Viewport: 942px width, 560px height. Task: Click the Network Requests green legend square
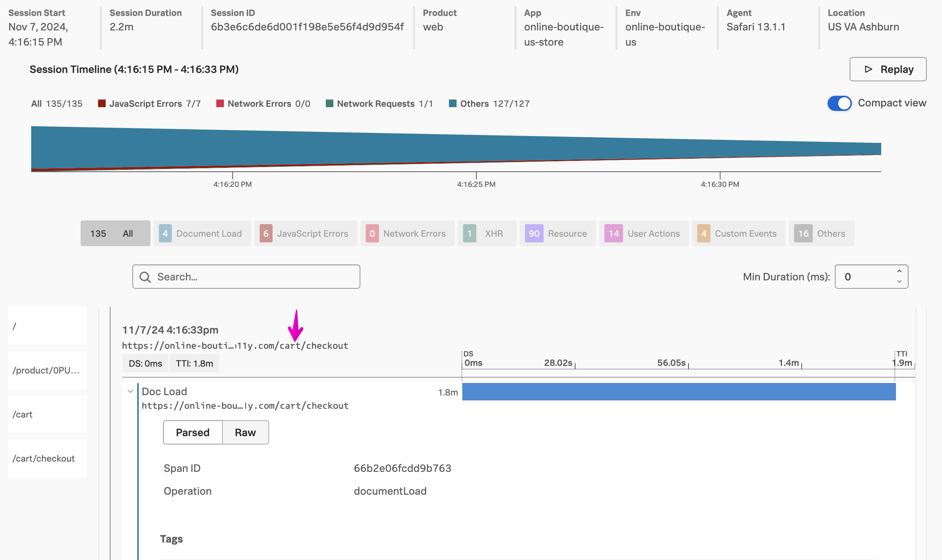coord(330,103)
